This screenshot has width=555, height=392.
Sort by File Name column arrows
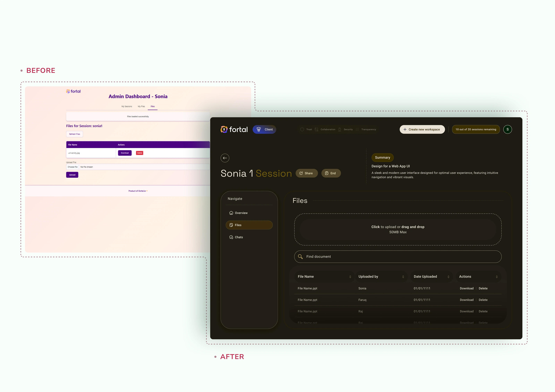click(350, 277)
